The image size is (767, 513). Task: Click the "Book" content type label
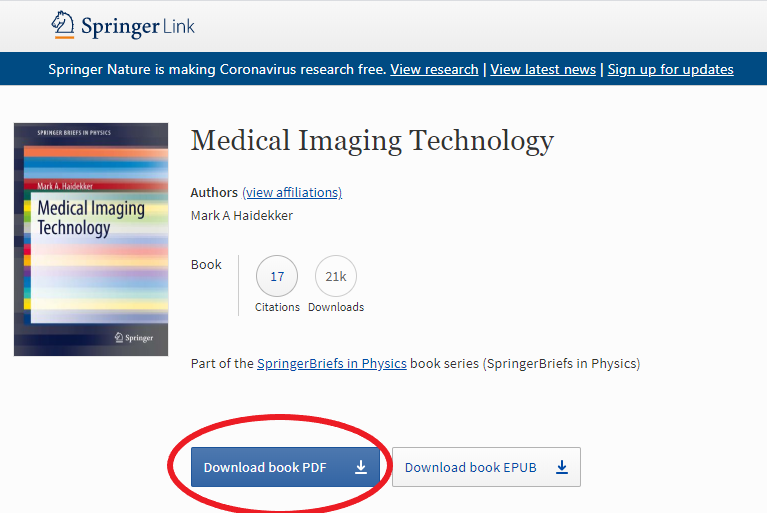tap(206, 264)
